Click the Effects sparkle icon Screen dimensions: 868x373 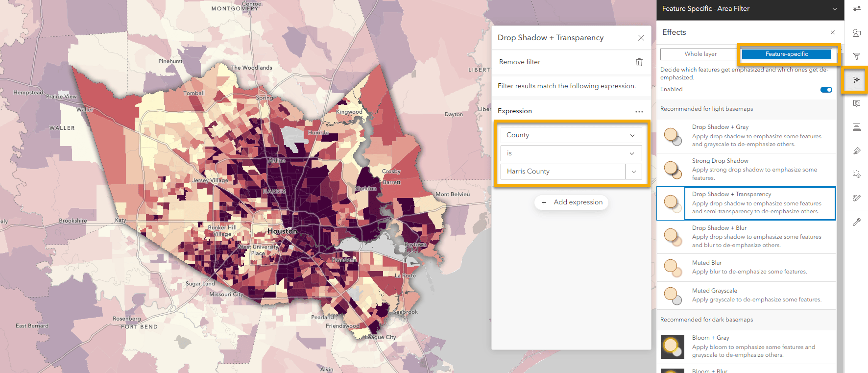click(856, 80)
